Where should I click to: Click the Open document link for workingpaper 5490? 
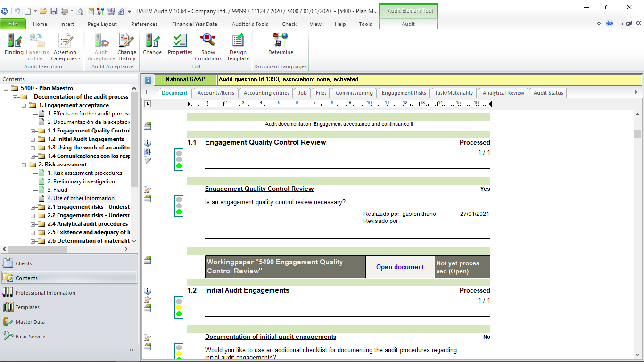click(x=400, y=267)
